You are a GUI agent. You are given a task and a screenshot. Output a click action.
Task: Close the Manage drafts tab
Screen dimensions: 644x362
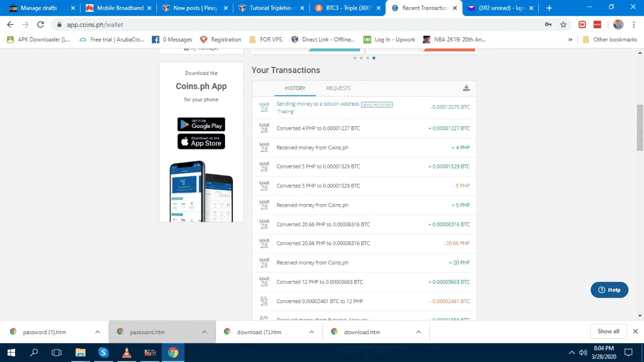coord(73,8)
